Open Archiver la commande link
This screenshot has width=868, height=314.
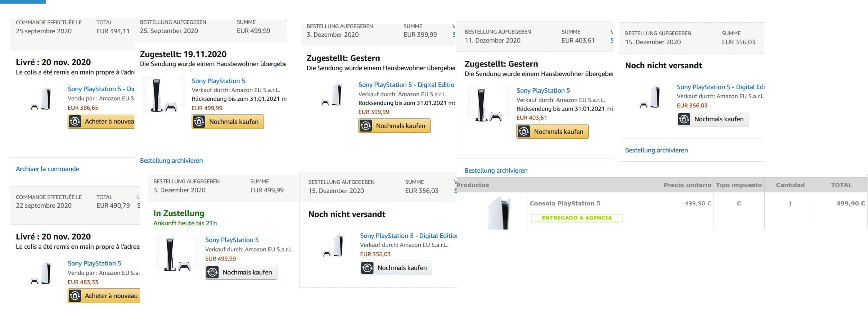point(48,169)
